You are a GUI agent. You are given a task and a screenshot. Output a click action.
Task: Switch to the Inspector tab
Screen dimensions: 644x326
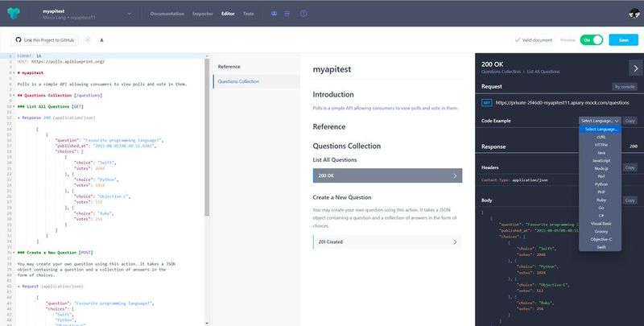[203, 14]
